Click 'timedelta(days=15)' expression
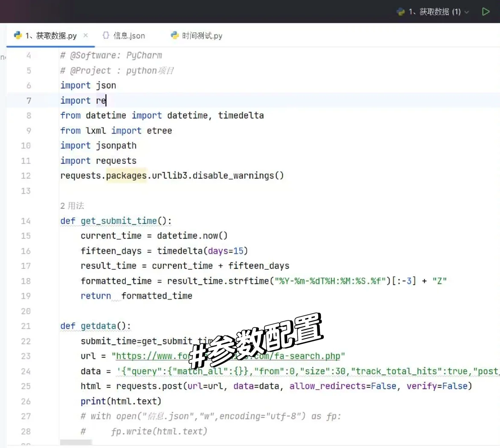 203,251
